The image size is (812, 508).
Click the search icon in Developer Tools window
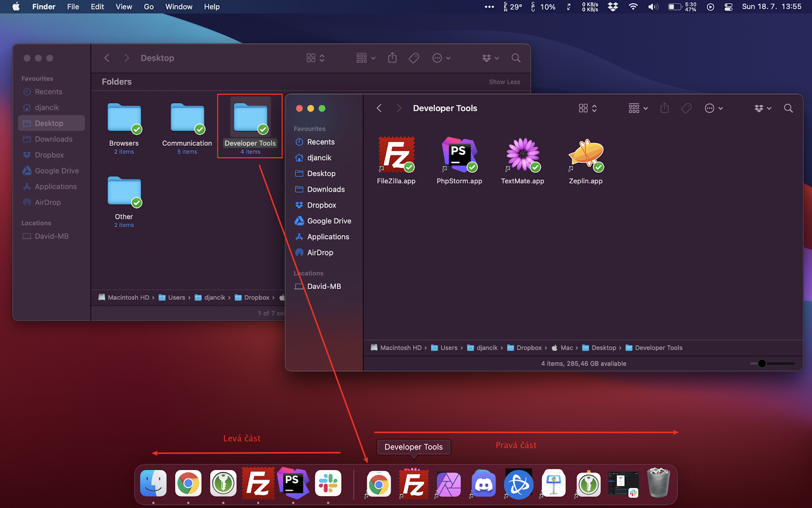click(x=788, y=108)
